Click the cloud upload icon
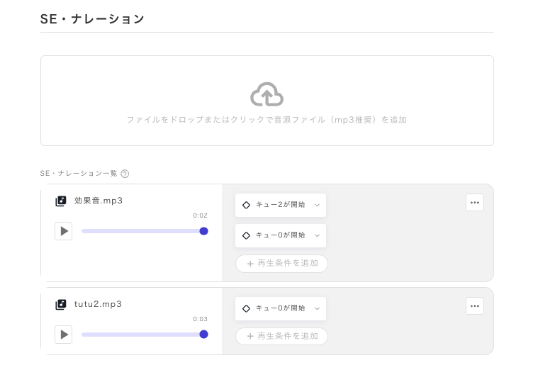538x392 pixels. (x=267, y=94)
